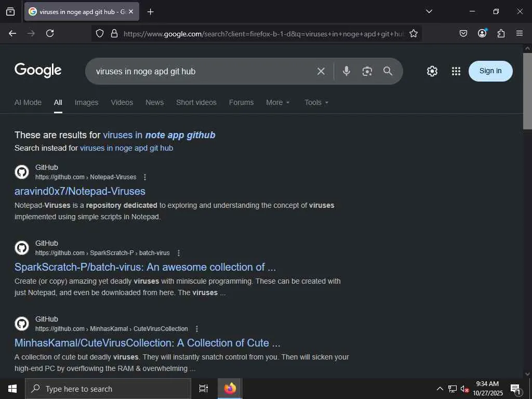Open a new tab with plus
The image size is (532, 399).
(150, 12)
